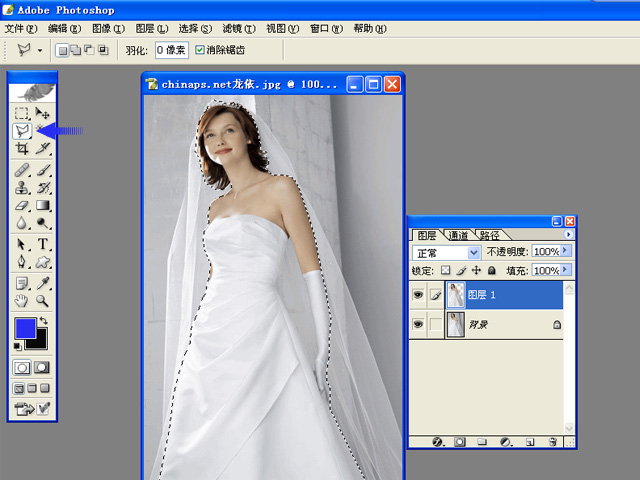Select the Hand tool

pos(22,301)
